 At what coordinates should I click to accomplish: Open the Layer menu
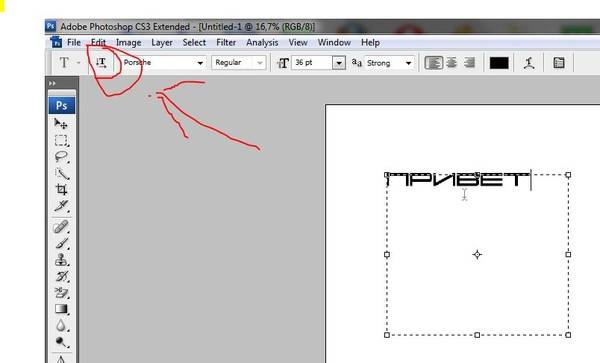pos(162,42)
